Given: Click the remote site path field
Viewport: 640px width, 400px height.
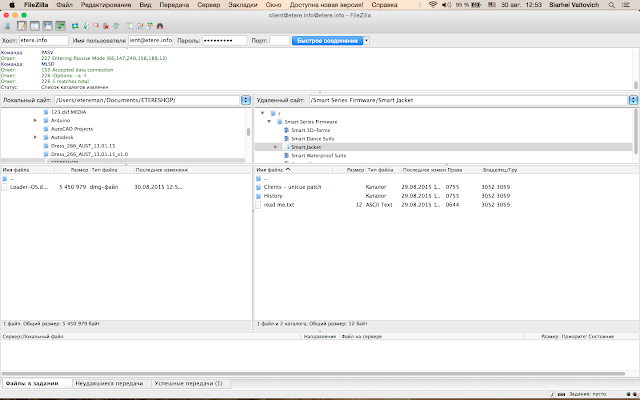Looking at the screenshot, I should click(x=468, y=100).
